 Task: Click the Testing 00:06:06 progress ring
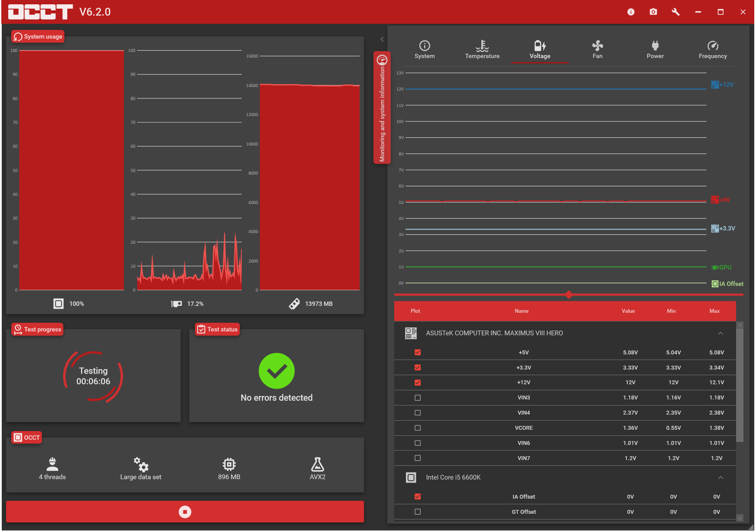point(93,376)
